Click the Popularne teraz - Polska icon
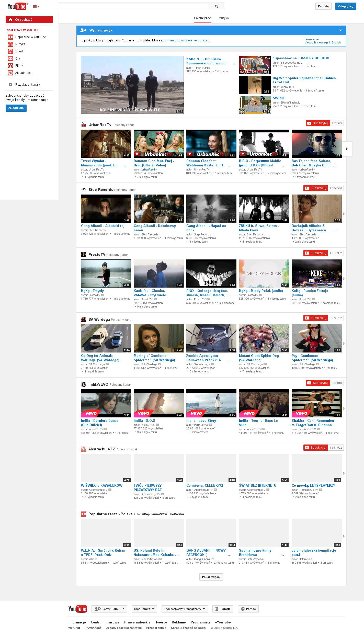Screen dimensions: 364x637 [84, 514]
